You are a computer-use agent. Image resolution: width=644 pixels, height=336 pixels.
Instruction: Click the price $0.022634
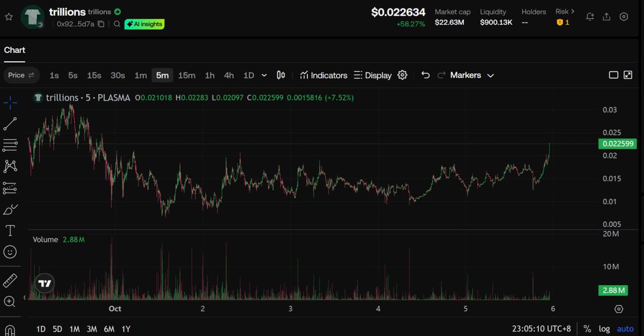tap(398, 12)
